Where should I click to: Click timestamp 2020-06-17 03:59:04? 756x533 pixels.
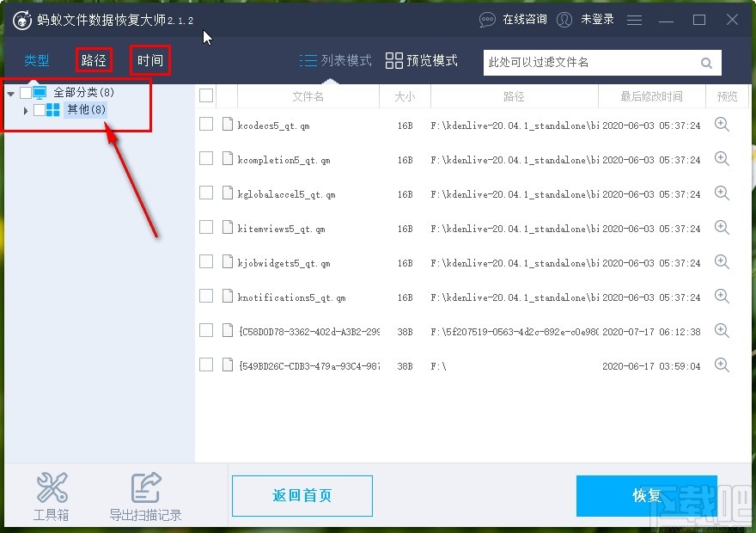(651, 366)
